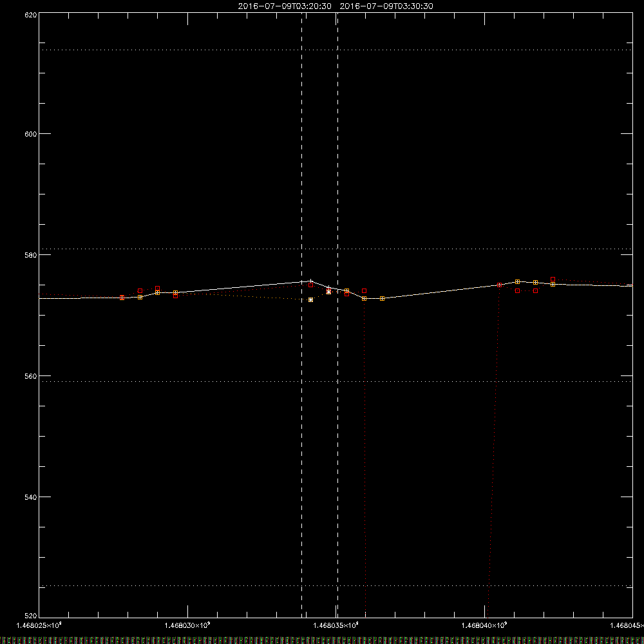The height and width of the screenshot is (644, 644).
Task: Click the white plus marker at the curve peak
Action: point(310,281)
